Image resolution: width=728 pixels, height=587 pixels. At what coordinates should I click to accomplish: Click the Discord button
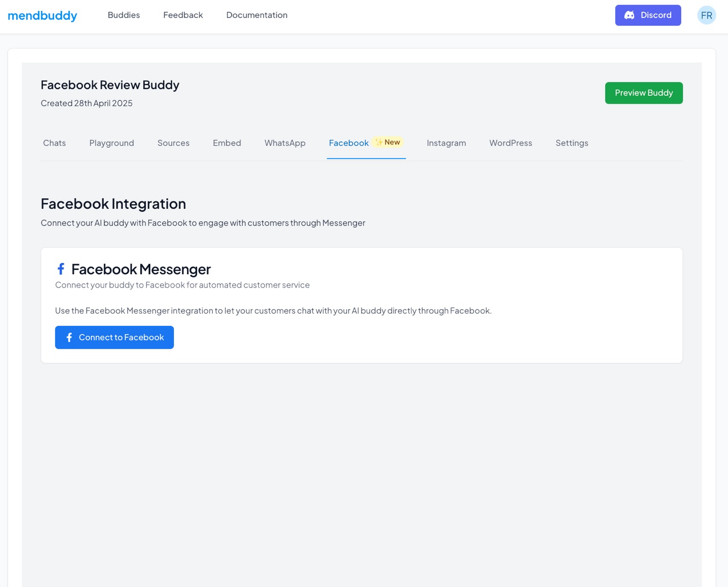click(x=648, y=15)
